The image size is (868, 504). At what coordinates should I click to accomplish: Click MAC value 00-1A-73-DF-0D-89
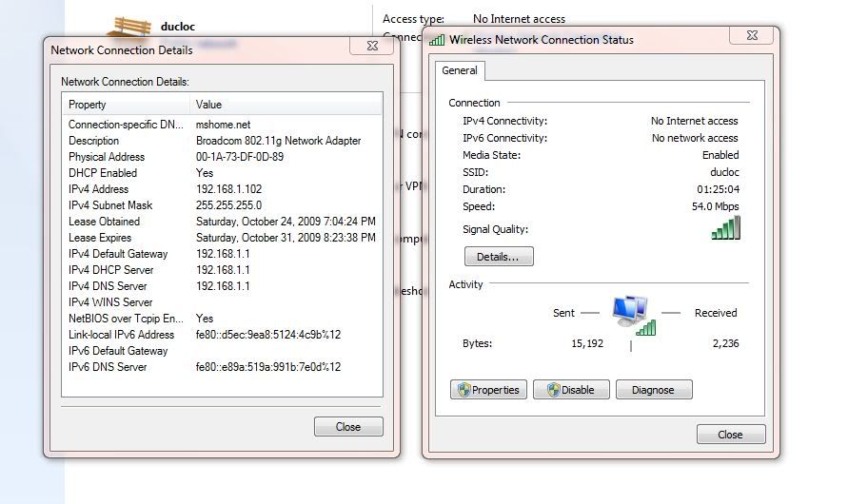240,157
